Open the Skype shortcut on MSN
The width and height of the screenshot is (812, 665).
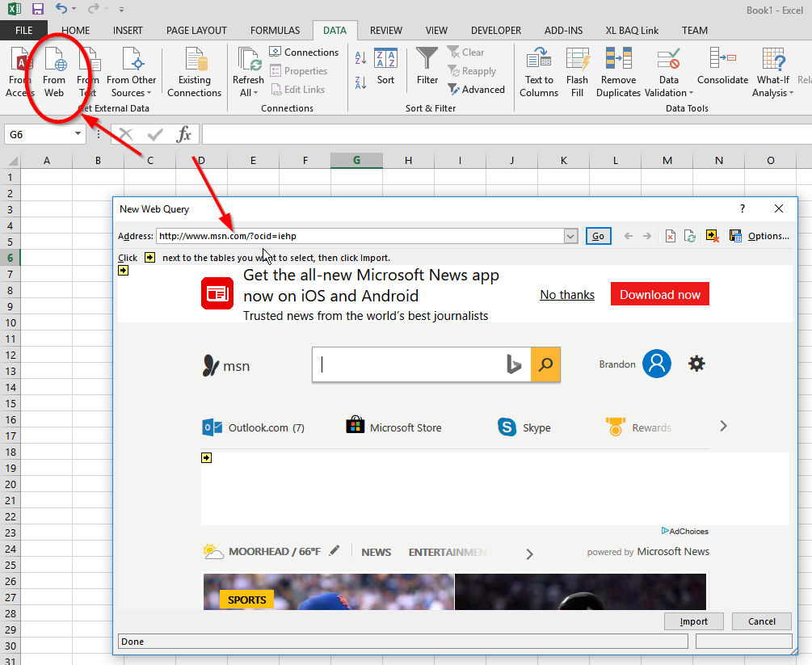point(524,427)
